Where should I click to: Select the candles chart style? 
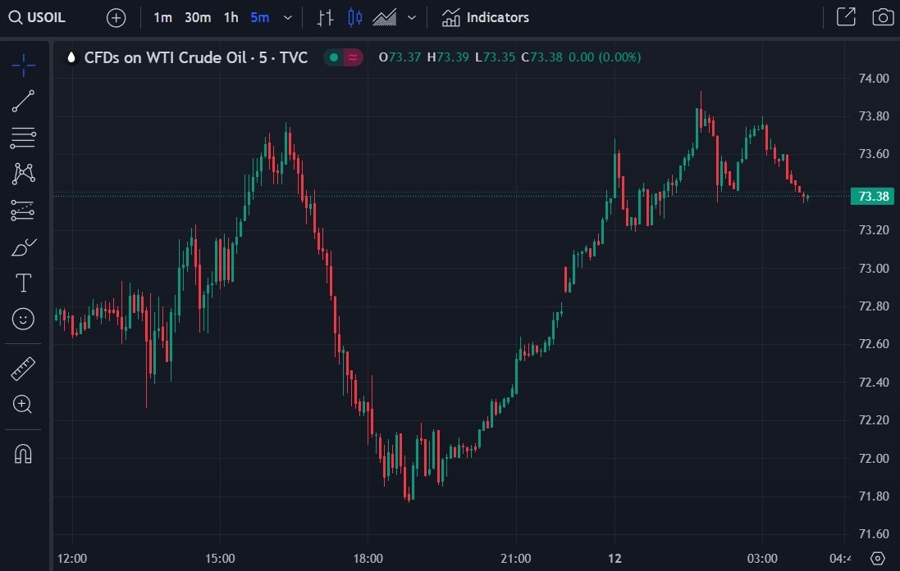[355, 18]
